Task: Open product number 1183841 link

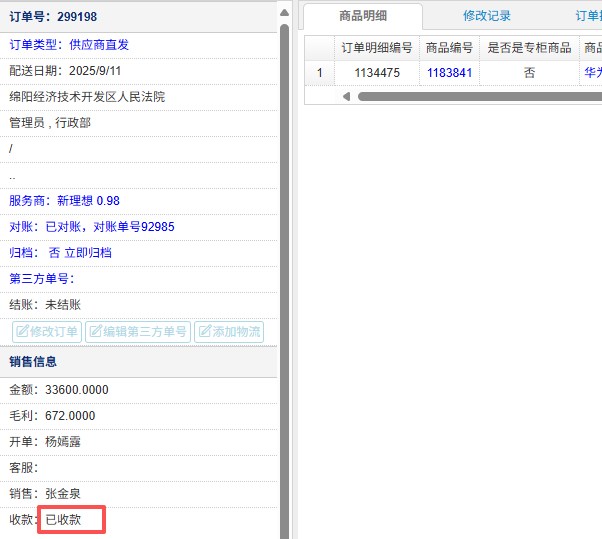Action: tap(449, 72)
